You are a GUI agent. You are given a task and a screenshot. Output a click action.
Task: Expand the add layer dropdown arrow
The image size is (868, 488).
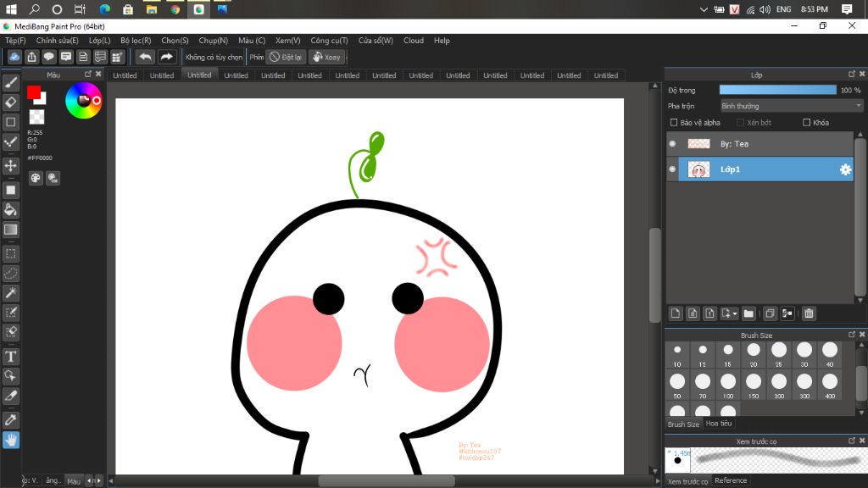tap(735, 313)
